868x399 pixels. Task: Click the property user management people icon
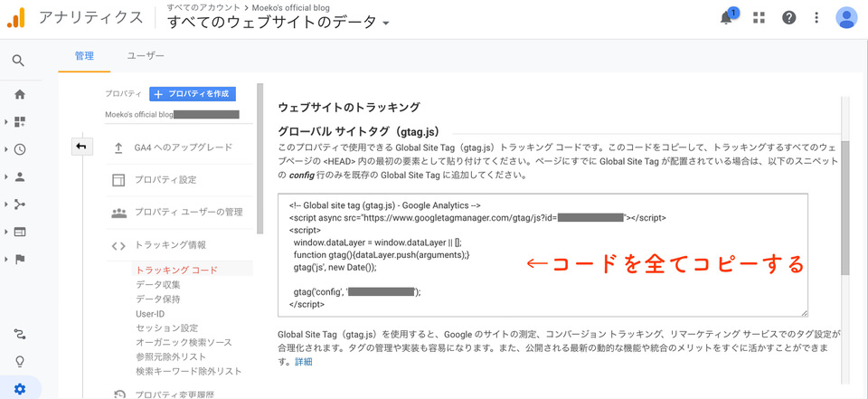pyautogui.click(x=118, y=213)
